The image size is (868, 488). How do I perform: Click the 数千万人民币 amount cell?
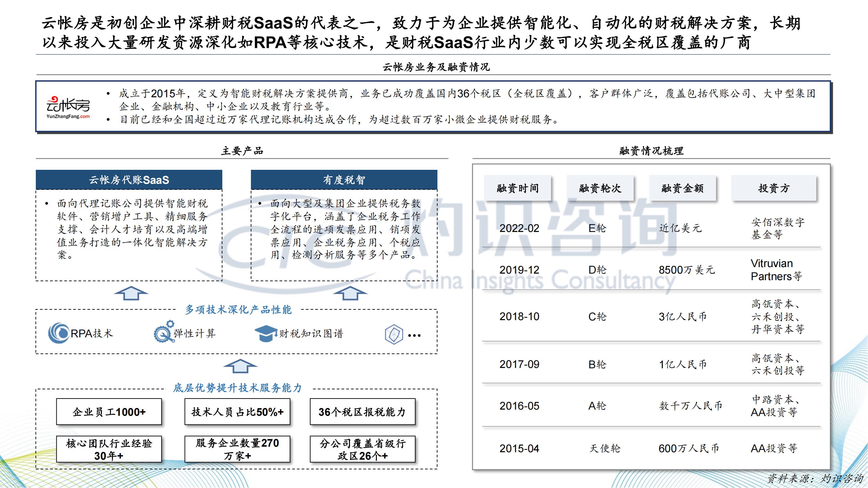pos(691,406)
